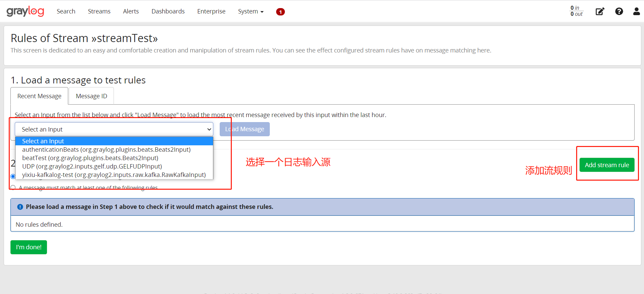Switch to the Message ID tab
This screenshot has width=644, height=294.
point(91,96)
